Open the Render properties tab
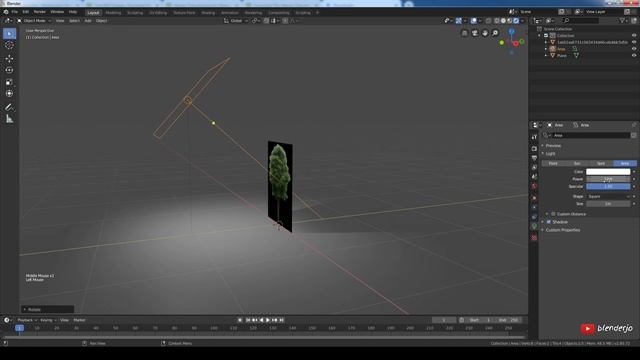This screenshot has height=360, width=640. [534, 149]
